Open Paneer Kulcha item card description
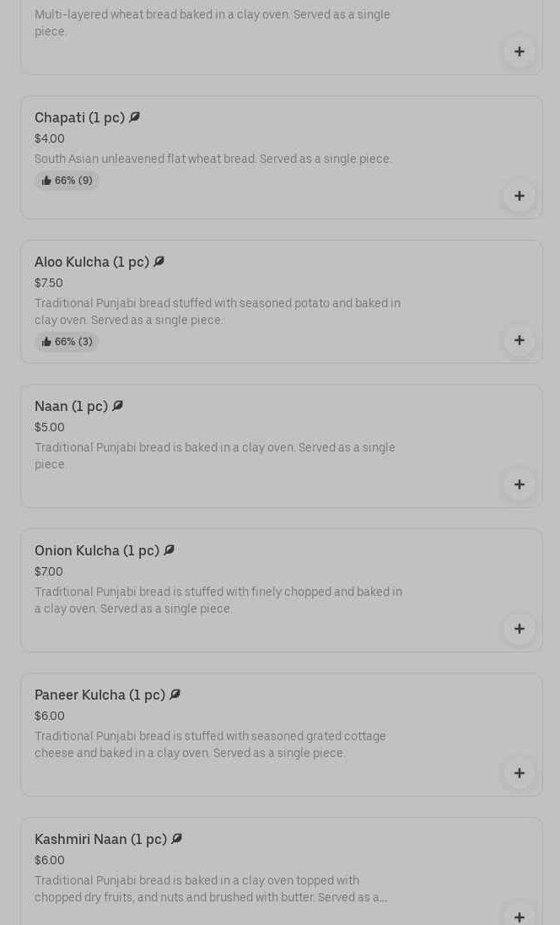Screen dimensions: 560x925 210,744
